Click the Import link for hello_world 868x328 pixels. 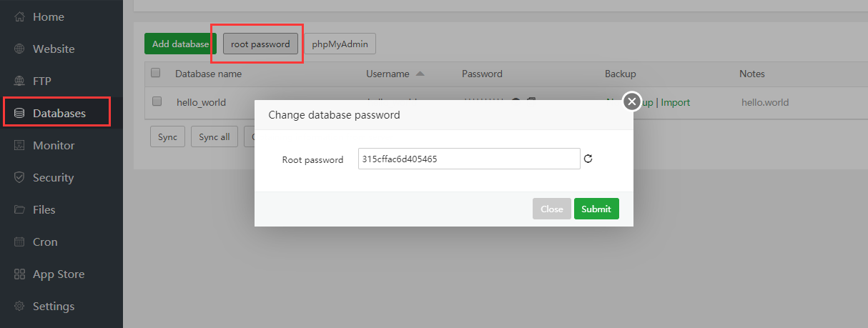point(675,102)
